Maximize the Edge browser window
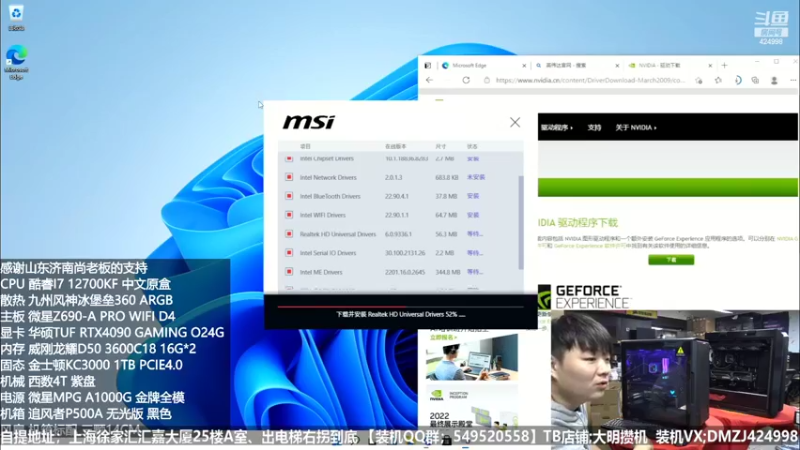Screen dimensions: 800x450 776,61
